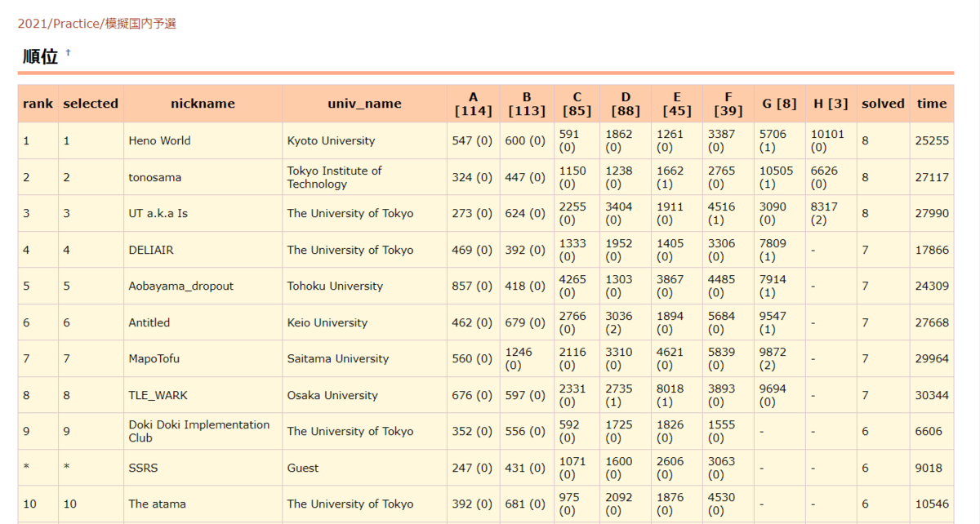
Task: Click tonosama's G score 10505 (1)
Action: point(779,177)
